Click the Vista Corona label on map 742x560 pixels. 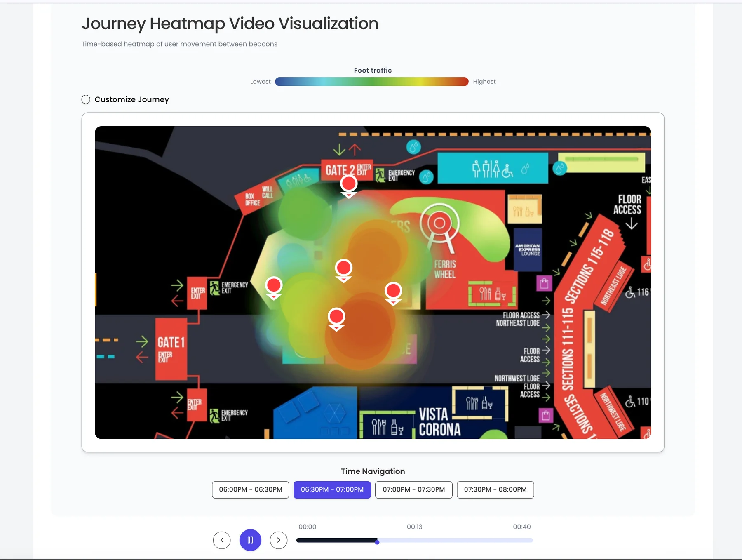439,422
